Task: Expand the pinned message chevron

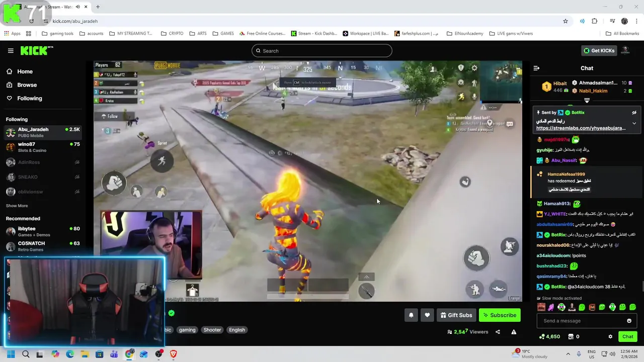Action: coord(634,123)
